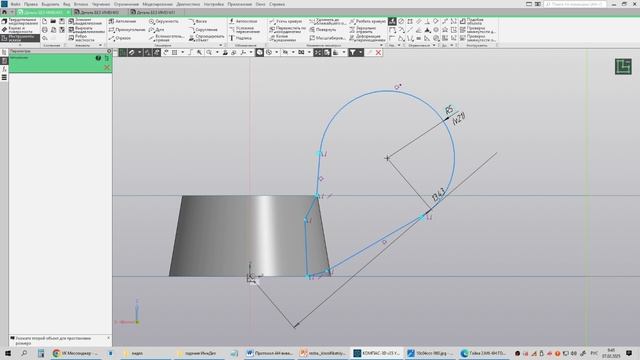This screenshot has width=640, height=360.
Task: Expand the Элементы group dropdown arrow
Action: 101,46
